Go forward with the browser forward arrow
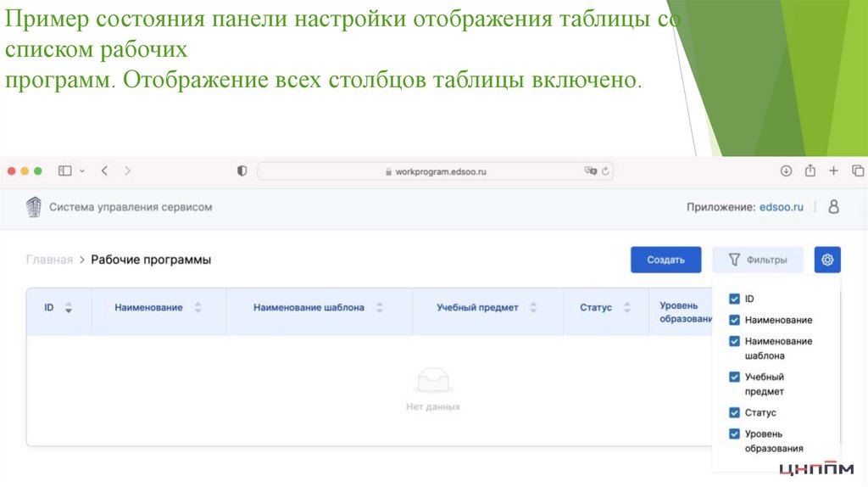The height and width of the screenshot is (487, 868). 128,171
